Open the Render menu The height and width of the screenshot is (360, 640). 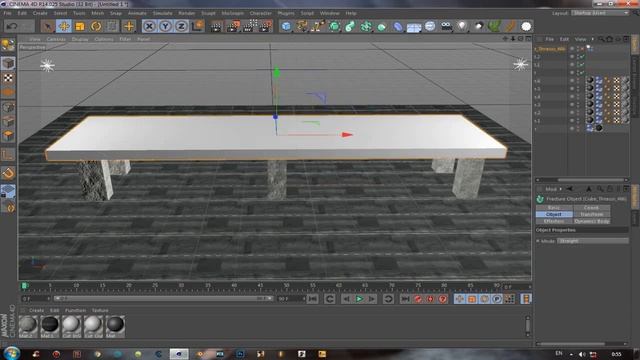pyautogui.click(x=187, y=13)
